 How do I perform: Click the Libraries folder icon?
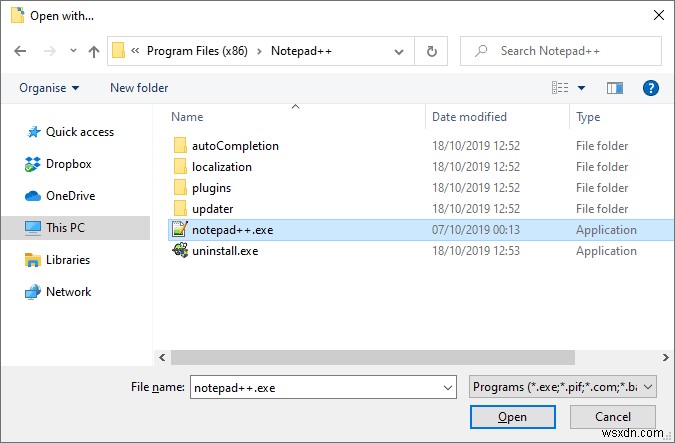[33, 260]
